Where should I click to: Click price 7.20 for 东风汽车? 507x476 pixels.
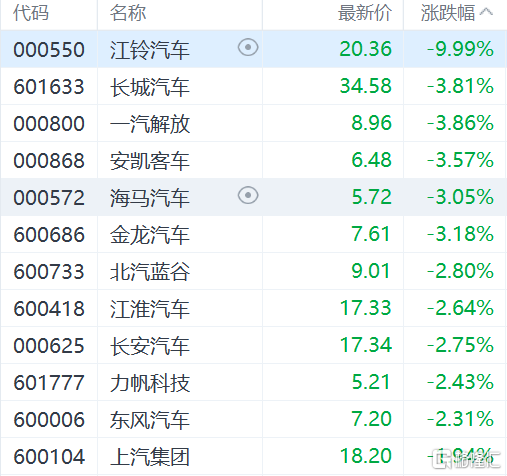coord(372,419)
